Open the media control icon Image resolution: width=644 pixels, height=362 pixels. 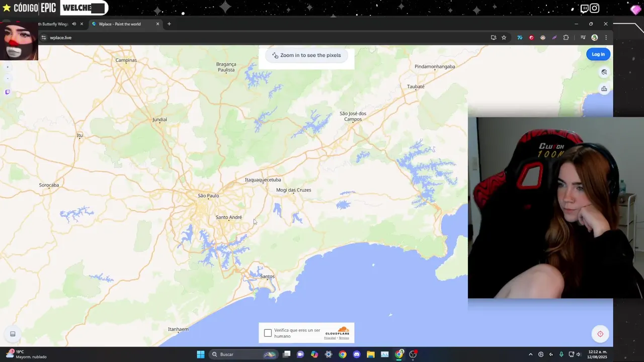click(583, 38)
